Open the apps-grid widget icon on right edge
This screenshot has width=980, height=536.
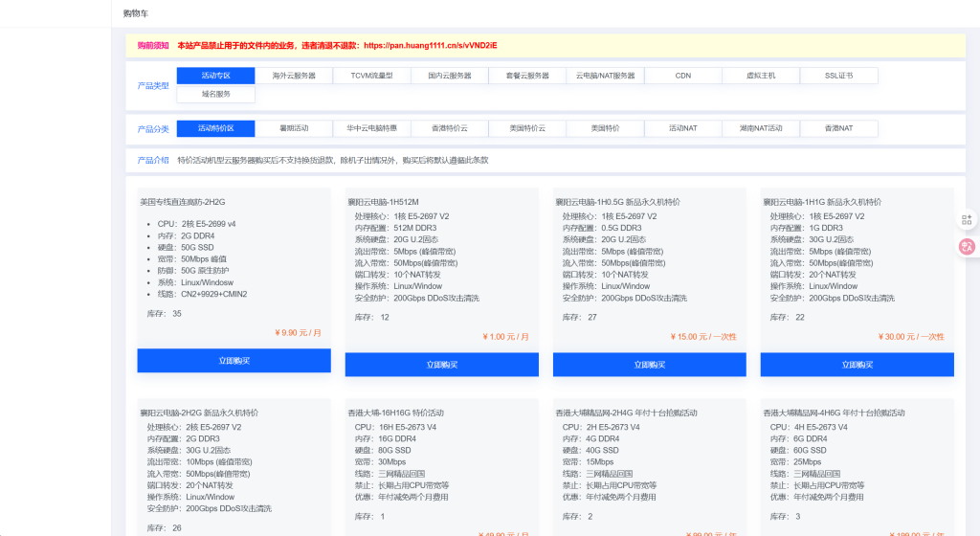(x=967, y=220)
